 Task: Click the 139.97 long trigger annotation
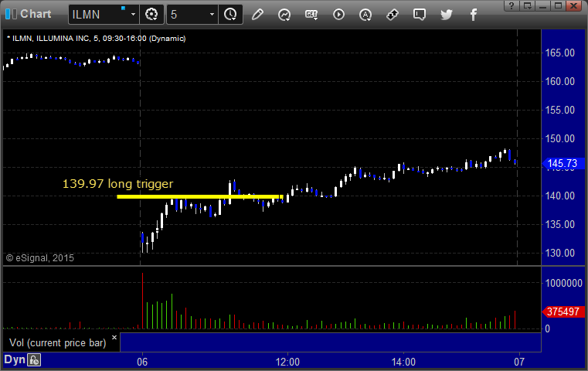click(x=117, y=184)
